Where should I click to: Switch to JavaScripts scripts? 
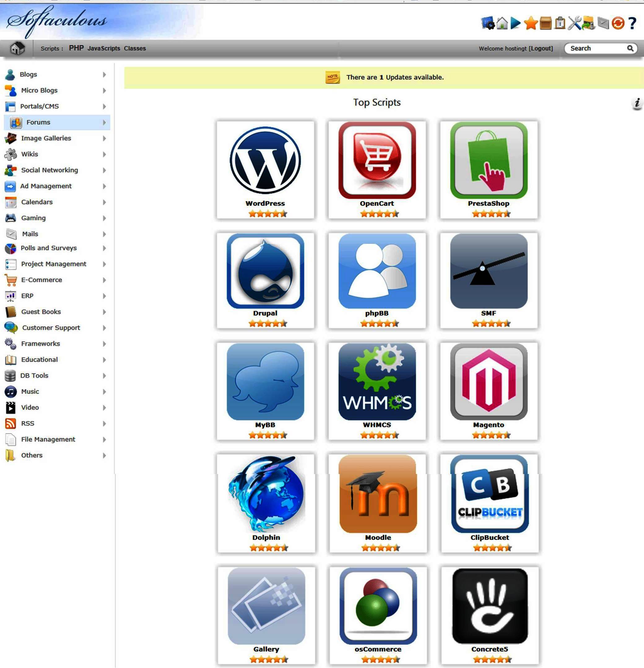click(104, 48)
